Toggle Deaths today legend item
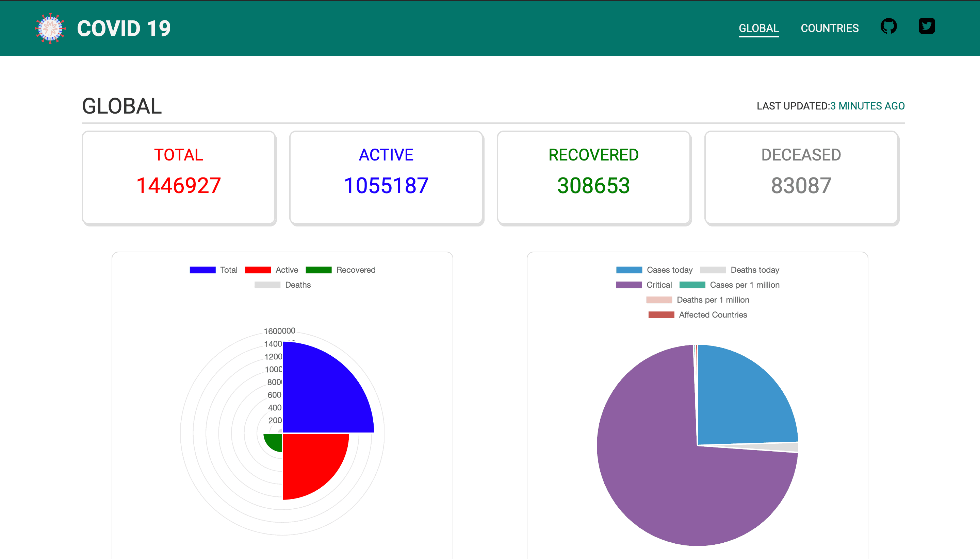 tap(739, 270)
